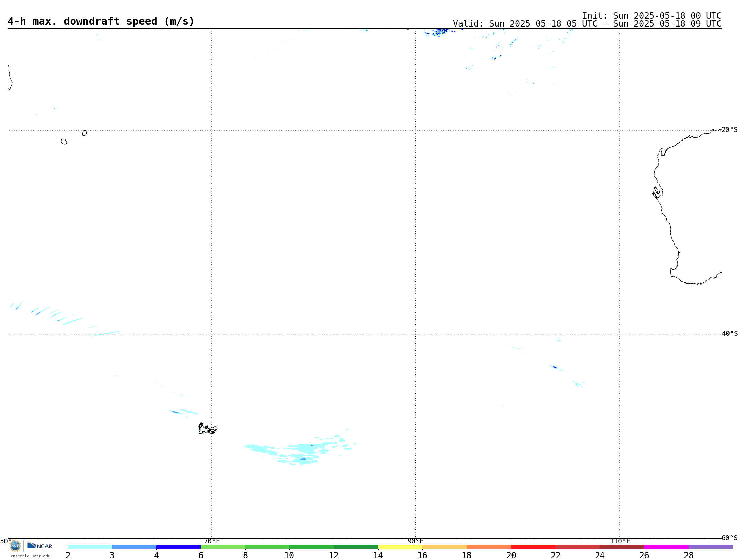744x560 pixels.
Task: Click the 20°S latitude label
Action: 730,130
